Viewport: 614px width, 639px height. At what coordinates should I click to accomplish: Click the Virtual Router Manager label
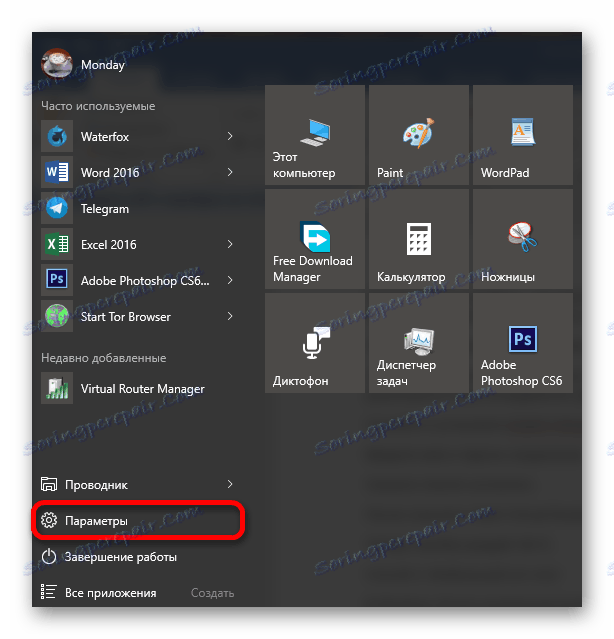143,389
